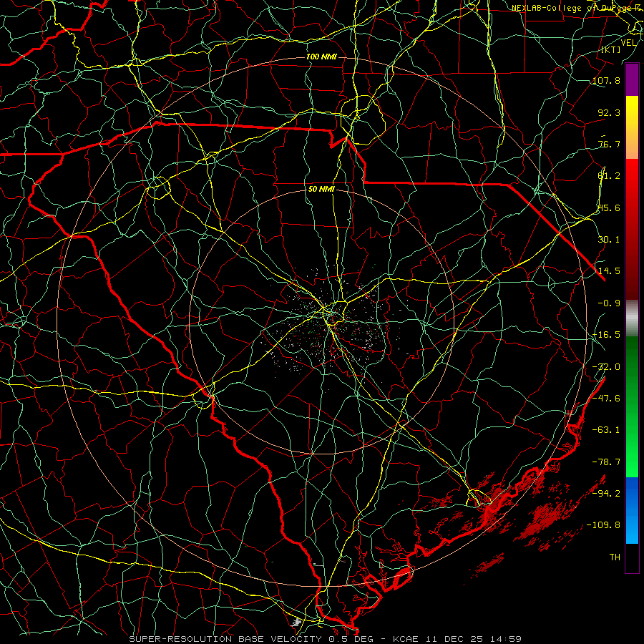
Task: Click the TH legend label
Action: tap(615, 557)
